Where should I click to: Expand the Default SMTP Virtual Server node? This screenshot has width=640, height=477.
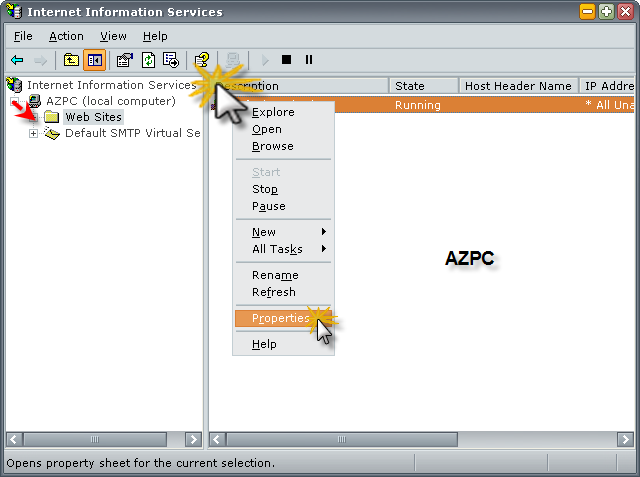tap(33, 134)
